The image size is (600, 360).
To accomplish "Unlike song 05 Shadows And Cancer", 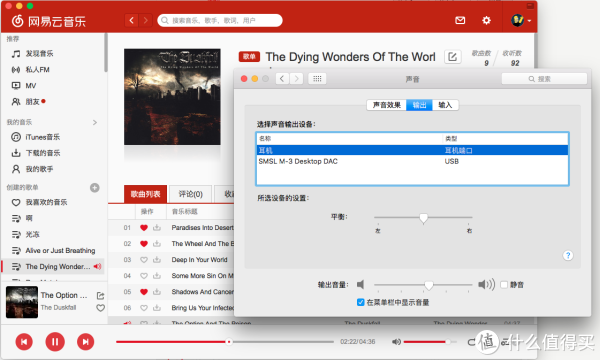I will (x=144, y=292).
